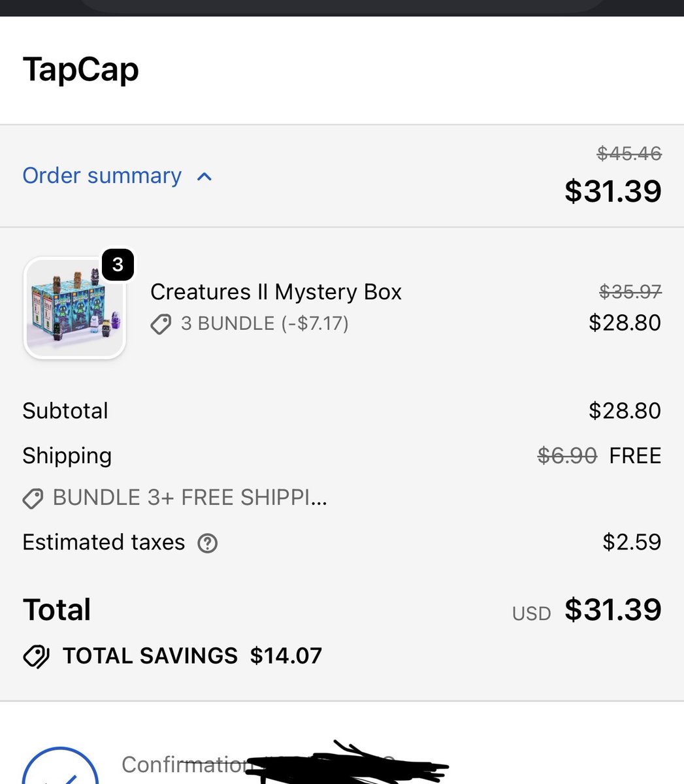Tap the Subtotal $28.80 amount
684x784 pixels.
(x=625, y=411)
